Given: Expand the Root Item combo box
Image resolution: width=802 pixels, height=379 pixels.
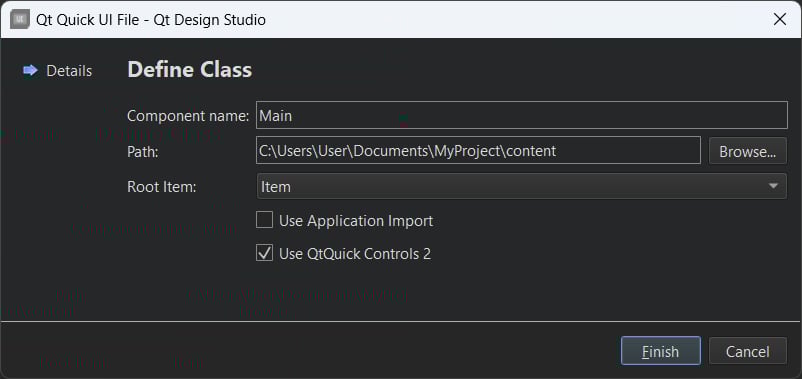Looking at the screenshot, I should tap(521, 186).
